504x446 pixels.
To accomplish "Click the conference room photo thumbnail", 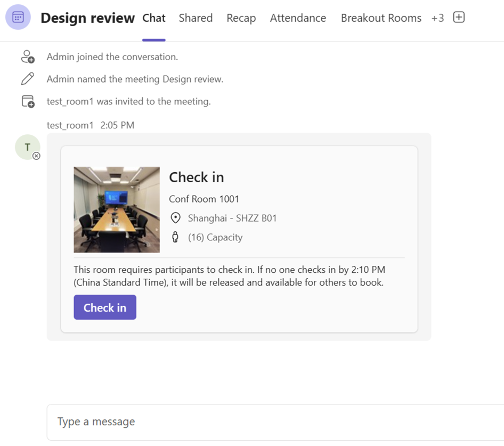I will click(117, 209).
